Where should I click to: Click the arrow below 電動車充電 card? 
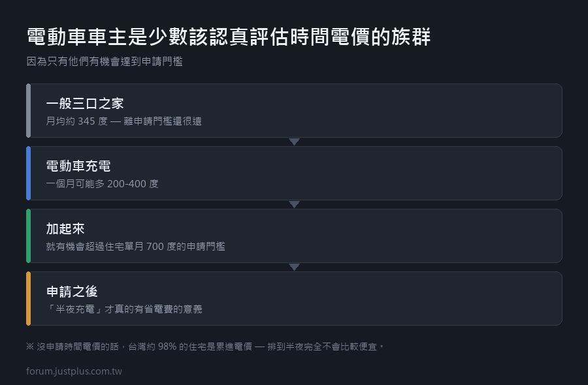tap(295, 204)
